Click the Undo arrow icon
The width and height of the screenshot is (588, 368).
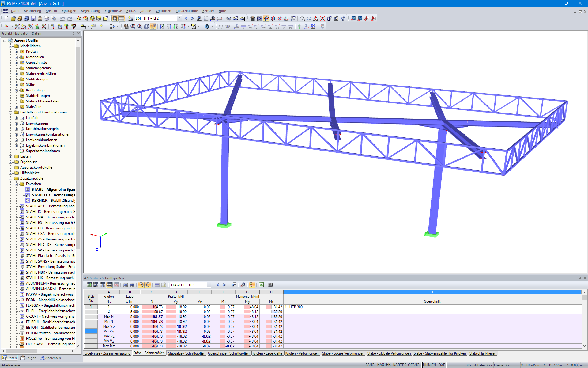(62, 18)
